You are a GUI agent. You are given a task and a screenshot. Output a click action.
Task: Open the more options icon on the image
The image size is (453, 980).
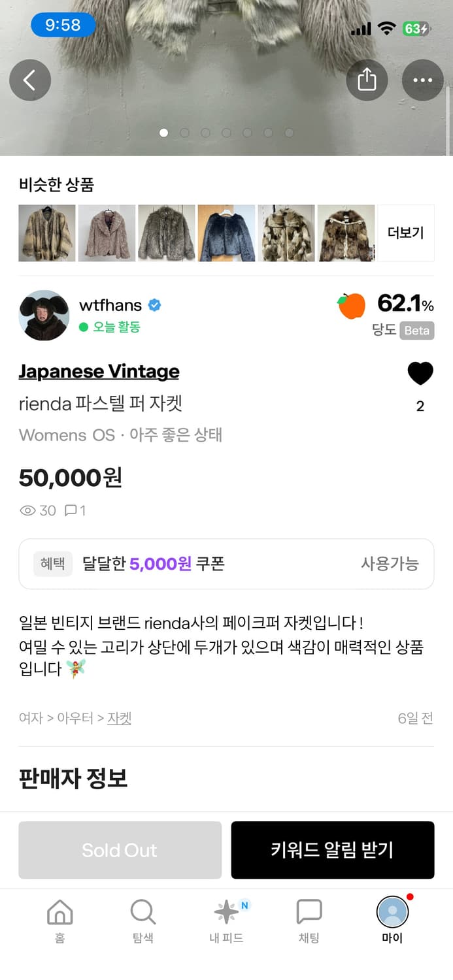[x=422, y=80]
